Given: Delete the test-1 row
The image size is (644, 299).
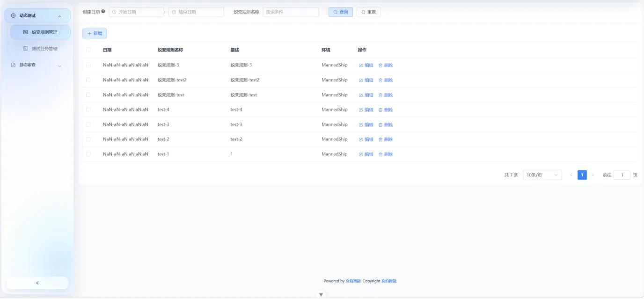Looking at the screenshot, I should 386,154.
